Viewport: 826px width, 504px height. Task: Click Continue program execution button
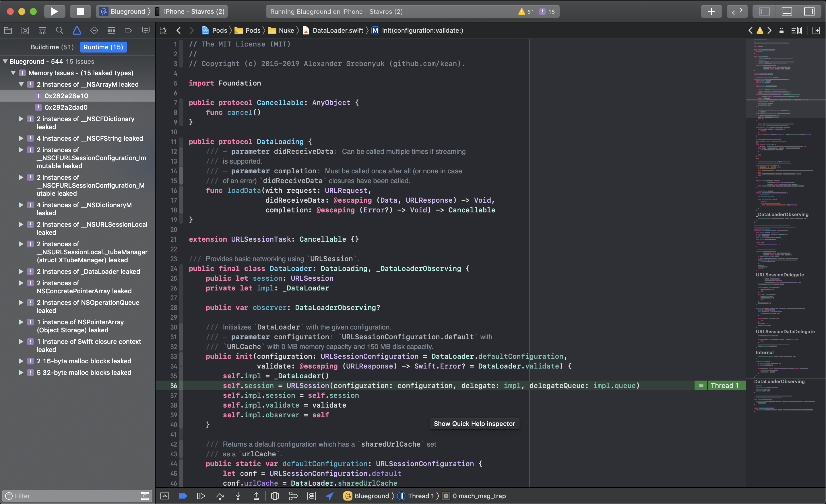tap(201, 496)
